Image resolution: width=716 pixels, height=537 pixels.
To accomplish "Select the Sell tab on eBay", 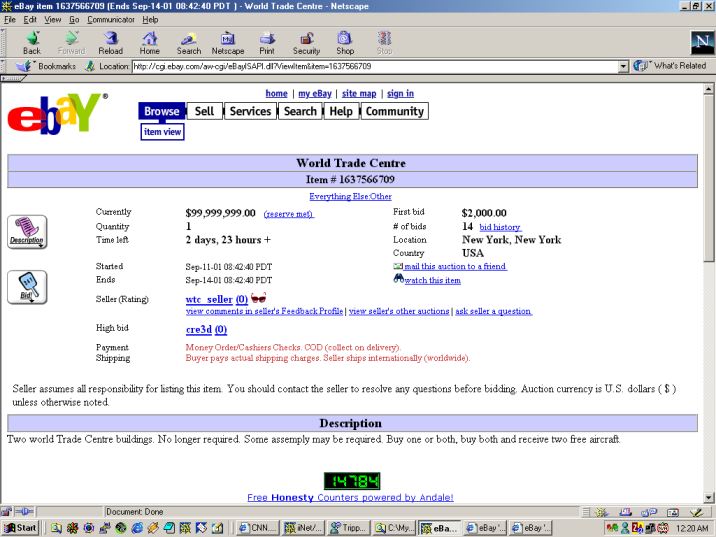I will pos(204,111).
